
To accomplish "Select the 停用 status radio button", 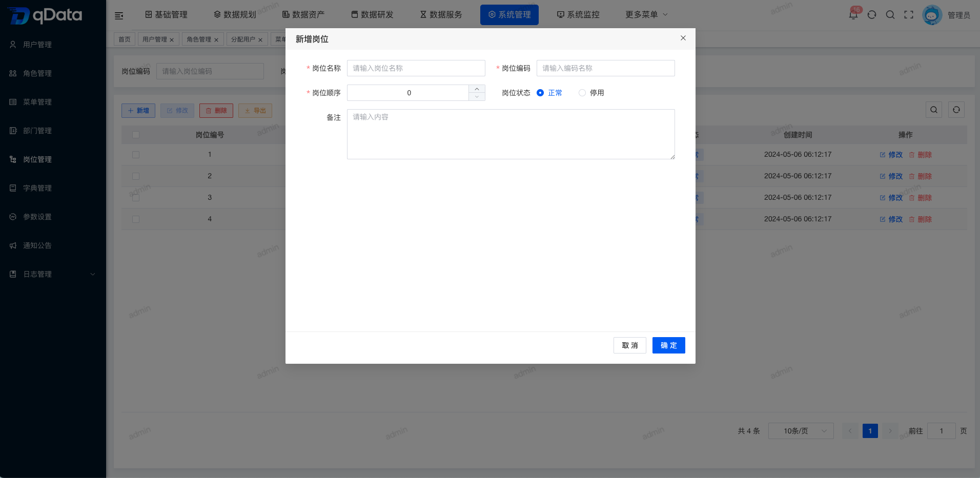I will point(582,93).
